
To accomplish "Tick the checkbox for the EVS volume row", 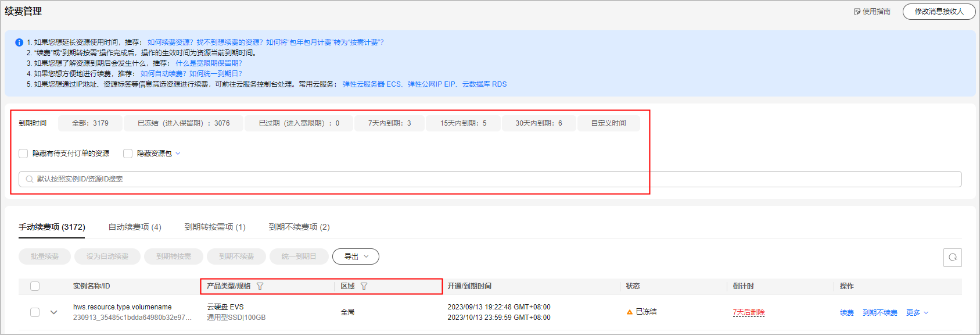I will tap(35, 312).
